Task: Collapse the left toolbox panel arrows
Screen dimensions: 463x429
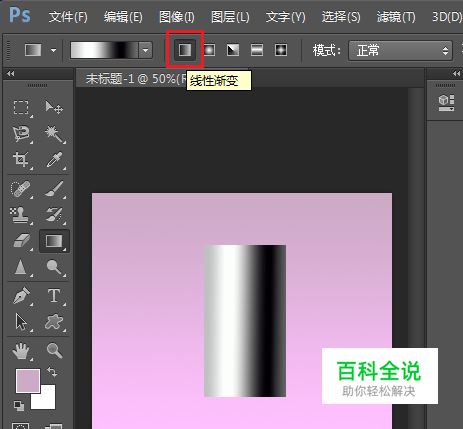Action: [11, 74]
